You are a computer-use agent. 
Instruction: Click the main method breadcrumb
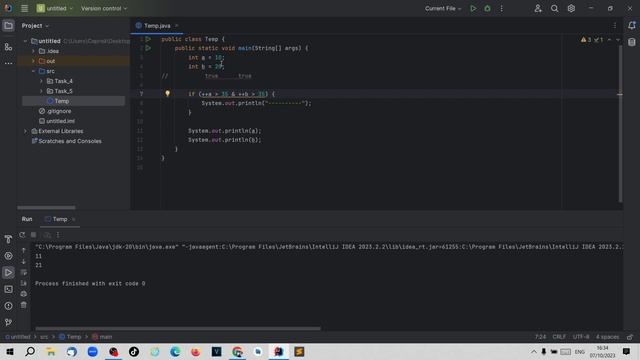tap(102, 337)
